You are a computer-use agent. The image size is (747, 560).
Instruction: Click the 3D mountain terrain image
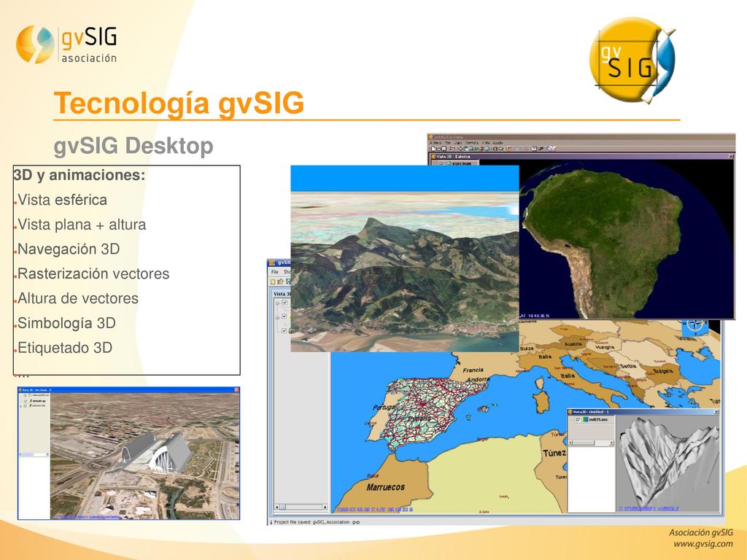click(404, 259)
